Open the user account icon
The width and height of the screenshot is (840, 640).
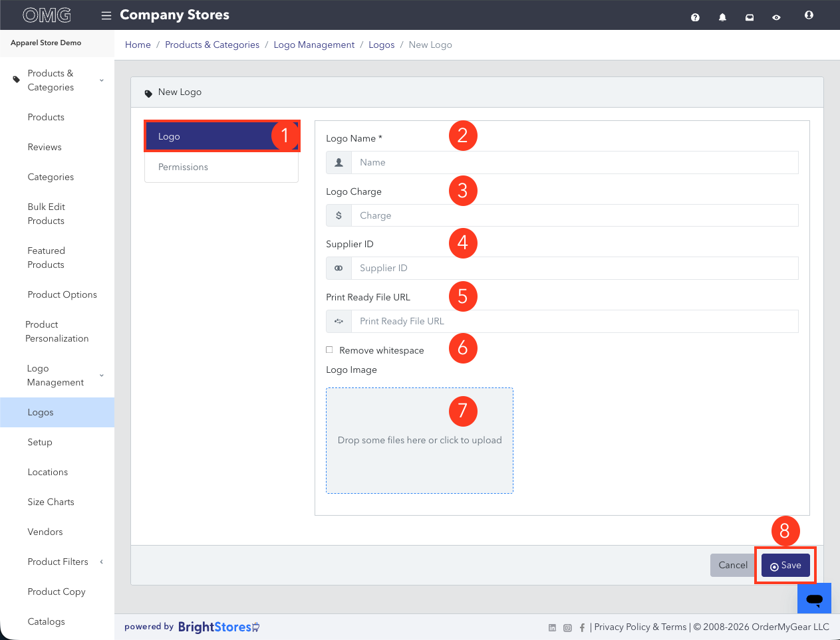tap(809, 15)
